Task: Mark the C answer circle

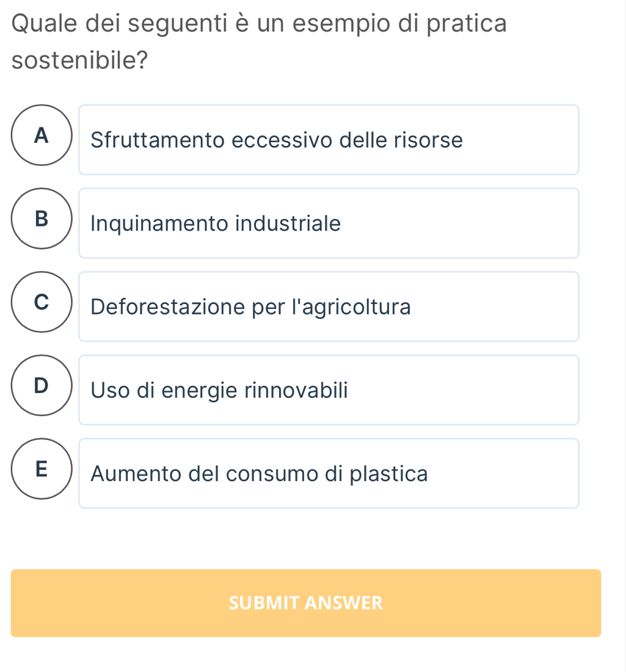Action: tap(42, 302)
